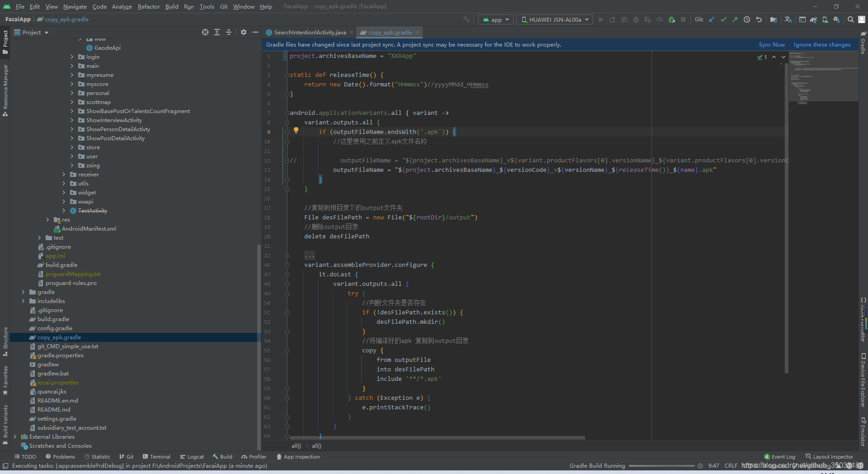Click the Git update project arrow
The height and width of the screenshot is (474, 868).
coord(712,19)
